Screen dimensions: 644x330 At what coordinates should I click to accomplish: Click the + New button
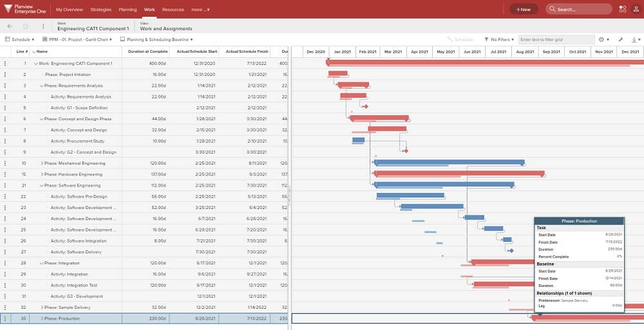pos(523,10)
